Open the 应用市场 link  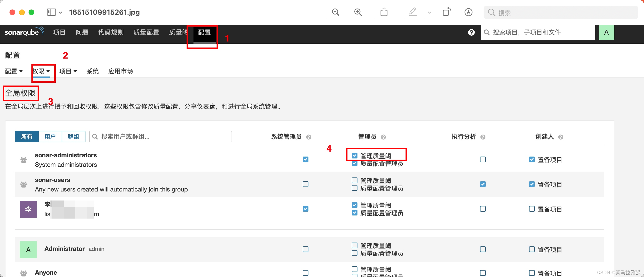point(120,71)
